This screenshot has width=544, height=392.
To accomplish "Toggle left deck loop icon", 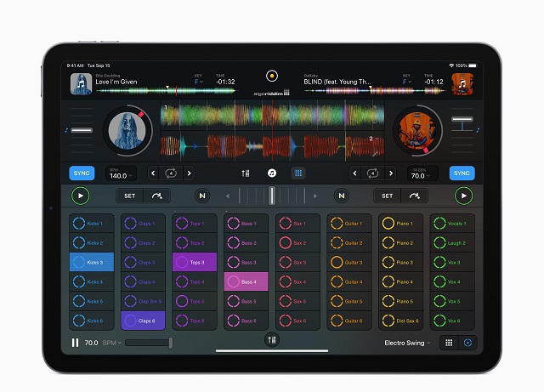I will coord(171,173).
